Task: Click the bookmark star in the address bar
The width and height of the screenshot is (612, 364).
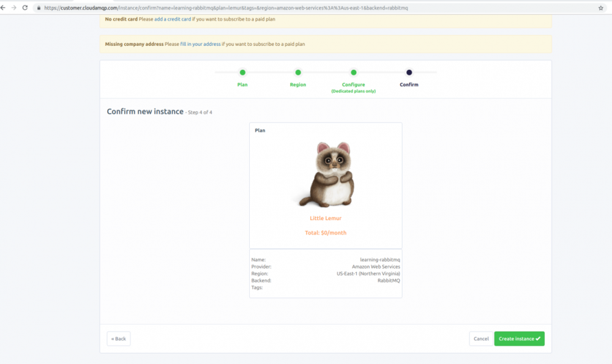Action: pos(600,9)
